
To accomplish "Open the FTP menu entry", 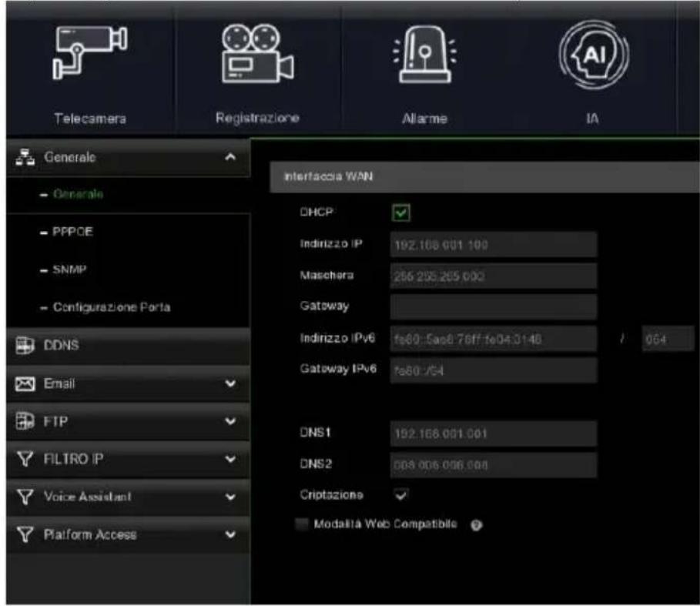I will tap(128, 421).
